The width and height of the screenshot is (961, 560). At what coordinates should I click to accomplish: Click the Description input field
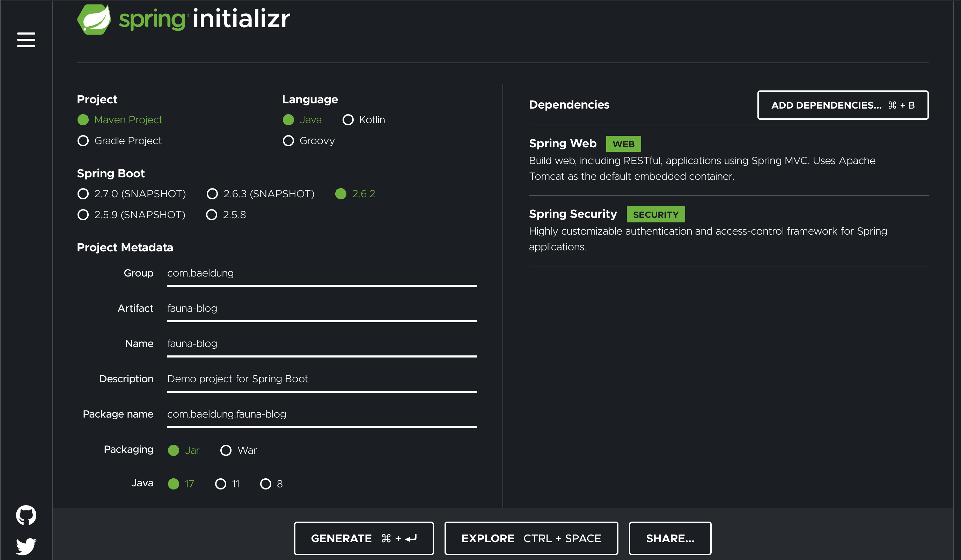pos(322,379)
